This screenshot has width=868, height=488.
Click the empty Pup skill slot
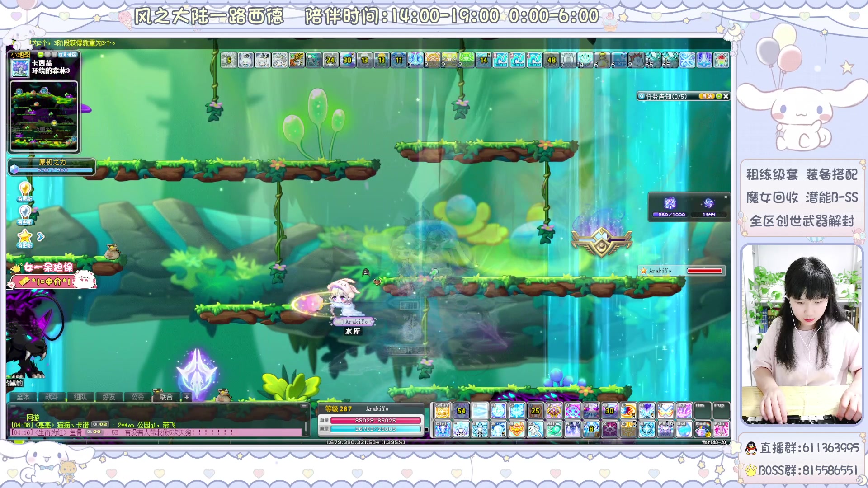pos(721,411)
